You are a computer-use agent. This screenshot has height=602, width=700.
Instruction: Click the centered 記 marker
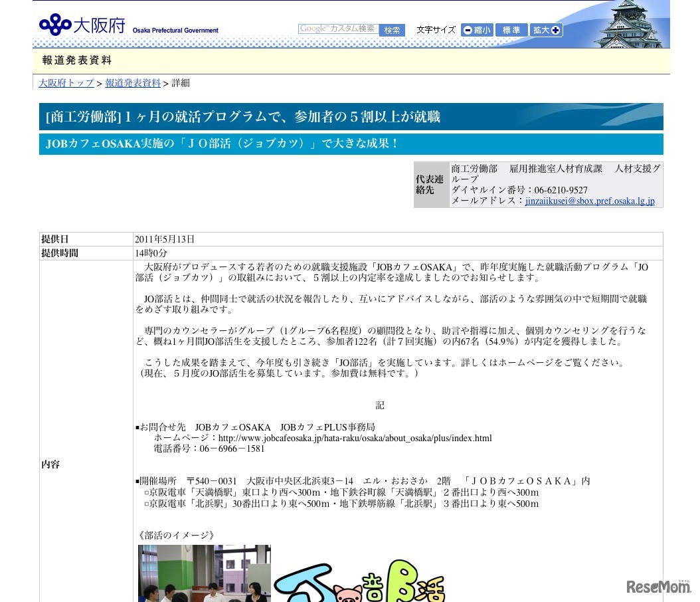tap(379, 405)
